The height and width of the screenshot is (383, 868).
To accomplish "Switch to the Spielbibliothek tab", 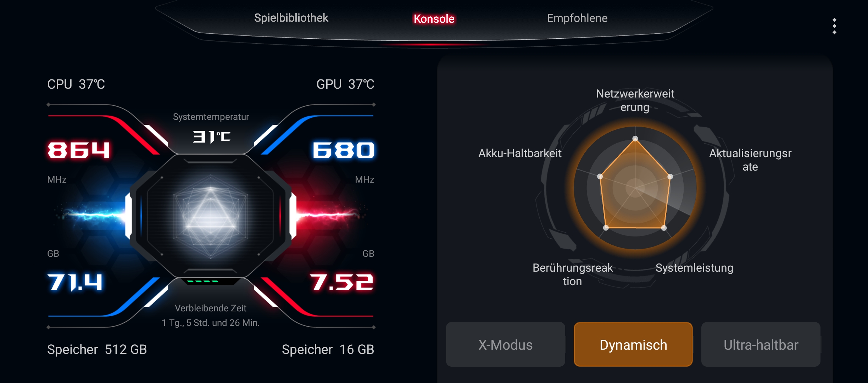I will [x=291, y=18].
